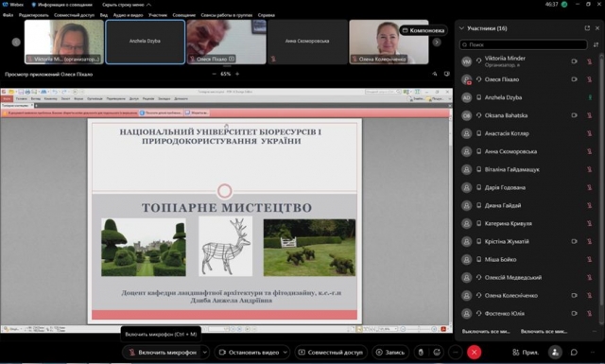This screenshot has width=605, height=364.
Task: Select Anzhela Dzyba video tile
Action: tap(145, 42)
